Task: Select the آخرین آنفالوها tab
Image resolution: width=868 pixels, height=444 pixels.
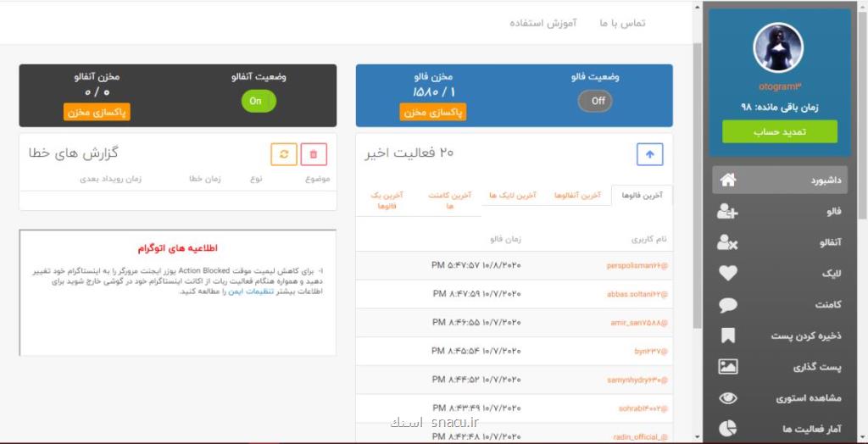Action: (577, 196)
